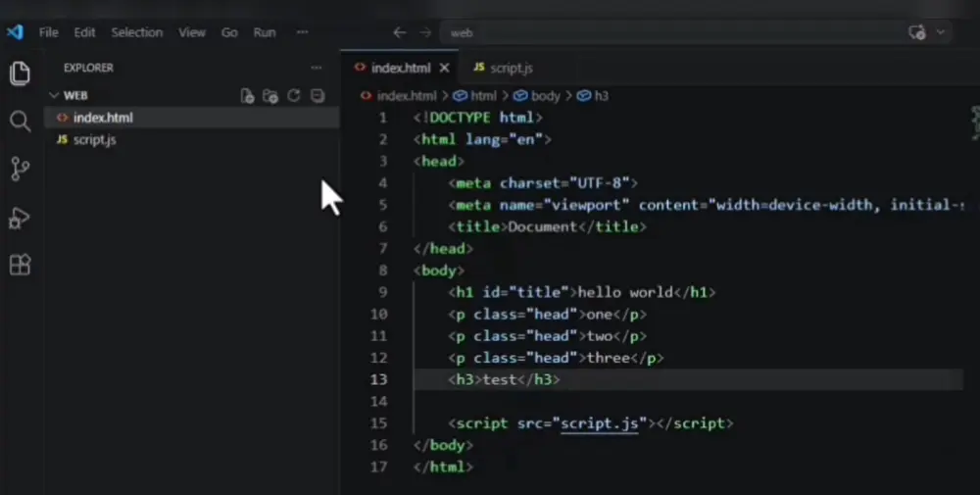Click the "viewport" attribute value
980x495 pixels.
coord(586,205)
